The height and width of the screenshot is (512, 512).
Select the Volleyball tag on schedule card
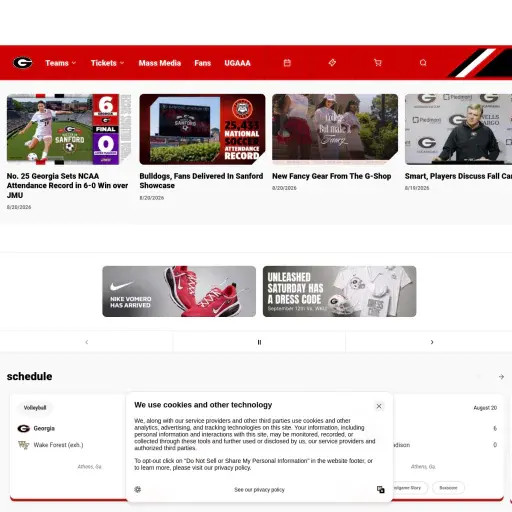pyautogui.click(x=35, y=408)
